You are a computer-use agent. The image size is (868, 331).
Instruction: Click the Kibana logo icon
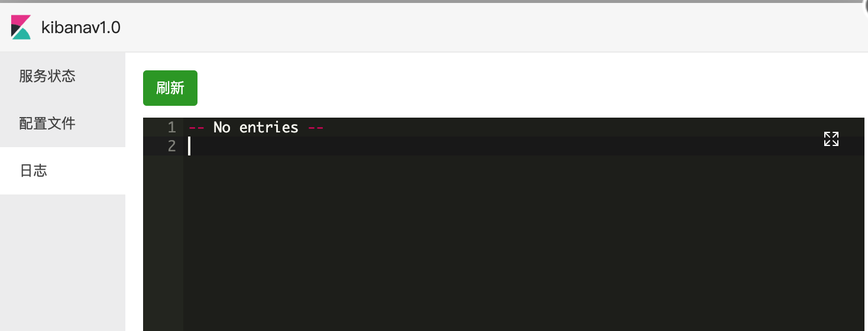[21, 27]
